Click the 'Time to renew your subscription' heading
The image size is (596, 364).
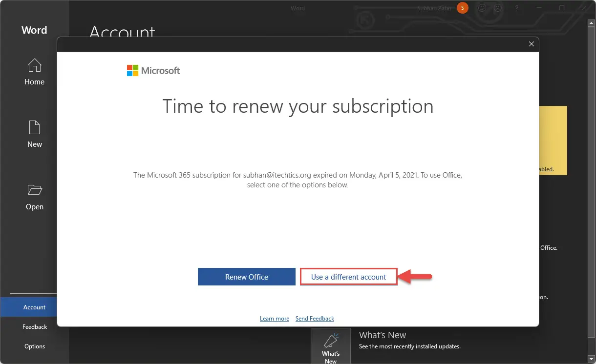coord(298,106)
